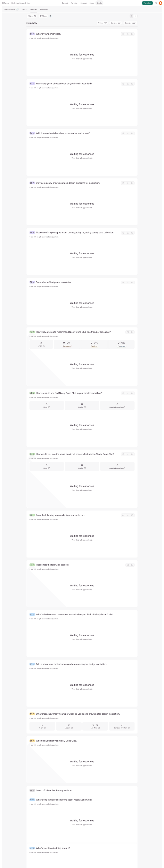
Task: Select list view on the years of experience question
Action: click(x=128, y=83)
